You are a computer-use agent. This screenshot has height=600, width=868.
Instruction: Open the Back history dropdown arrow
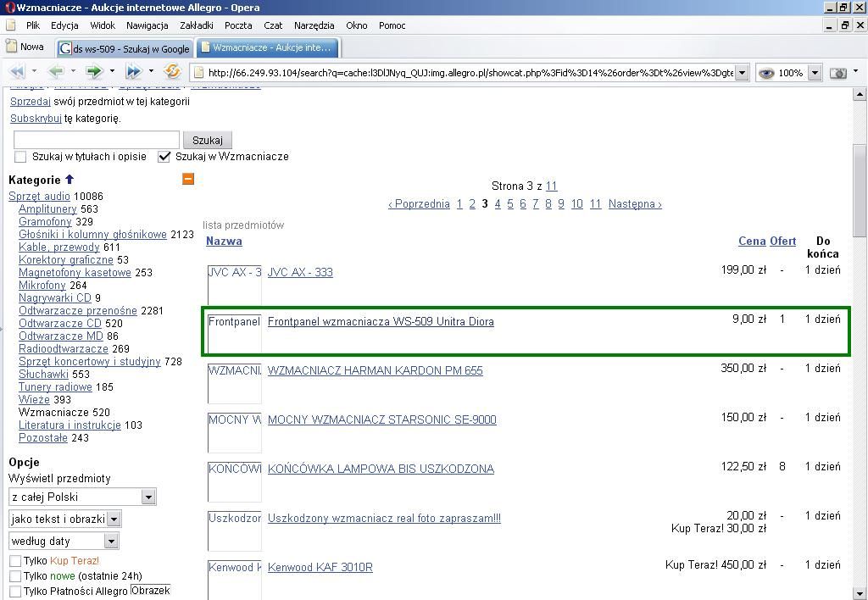pos(73,71)
